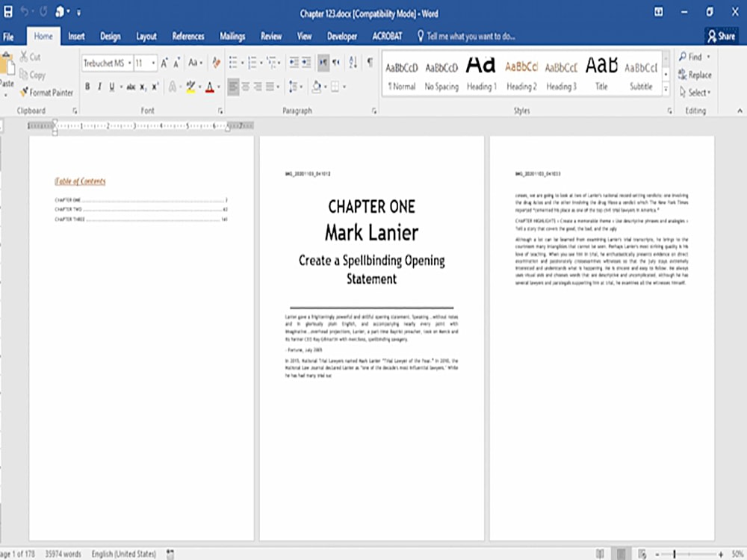Image resolution: width=747 pixels, height=560 pixels.
Task: Open the ACROBAT tab
Action: coord(387,36)
